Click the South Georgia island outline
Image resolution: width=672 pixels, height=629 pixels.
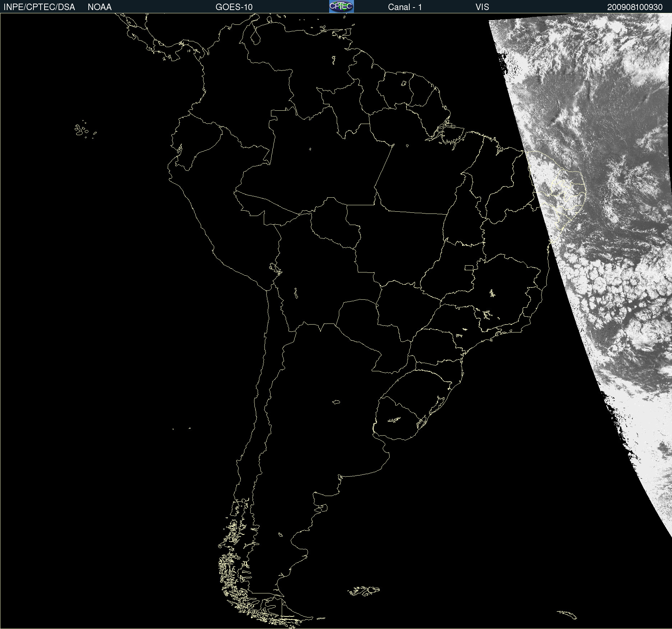pos(567,615)
